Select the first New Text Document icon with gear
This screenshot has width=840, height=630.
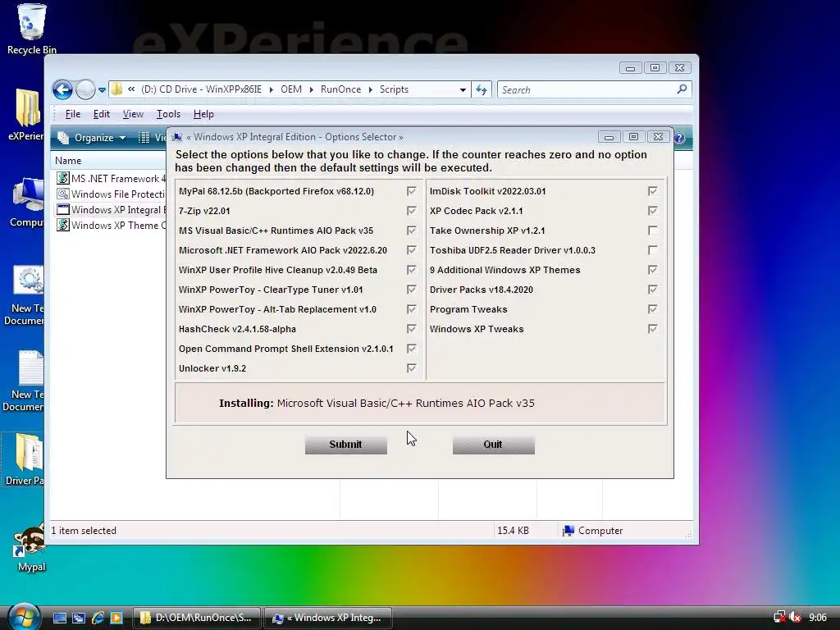coord(29,281)
